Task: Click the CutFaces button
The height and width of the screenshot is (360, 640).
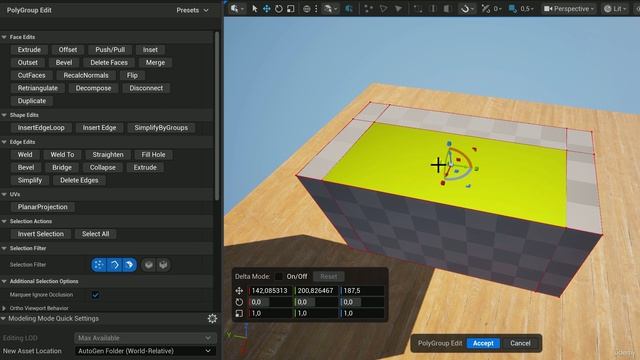Action: click(x=31, y=76)
